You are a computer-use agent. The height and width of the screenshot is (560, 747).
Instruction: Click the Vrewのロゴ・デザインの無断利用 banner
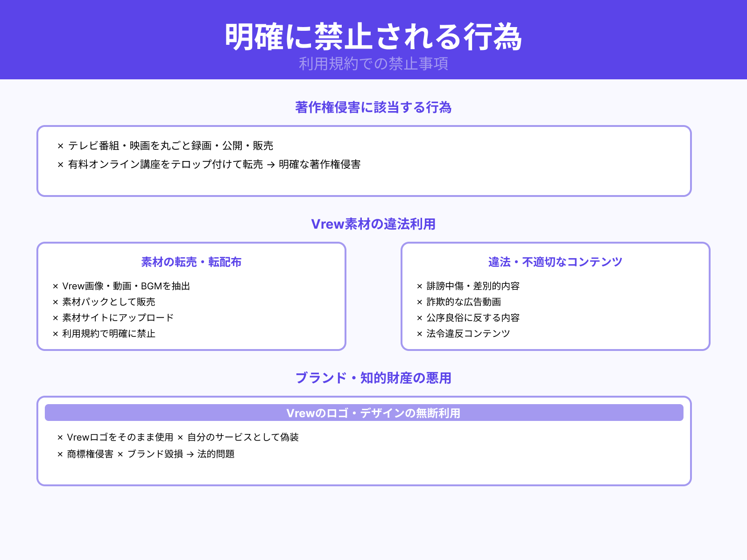pyautogui.click(x=373, y=413)
